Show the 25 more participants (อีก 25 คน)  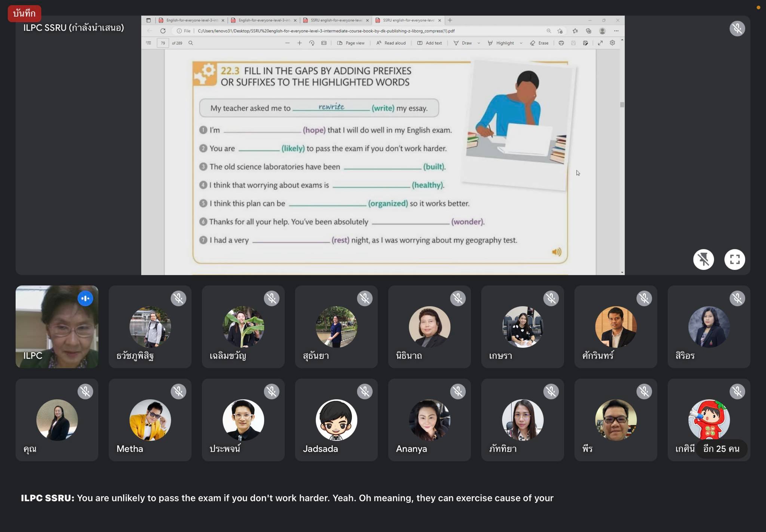(721, 449)
